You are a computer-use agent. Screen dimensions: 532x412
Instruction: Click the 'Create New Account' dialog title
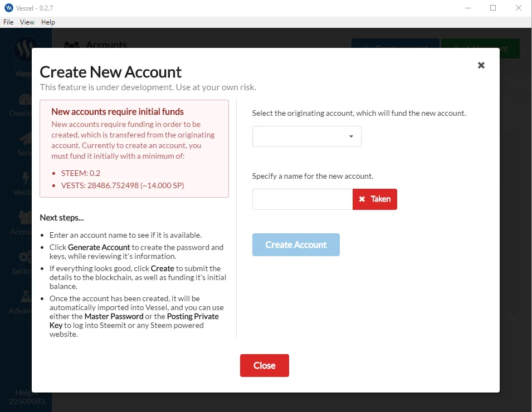click(x=111, y=72)
